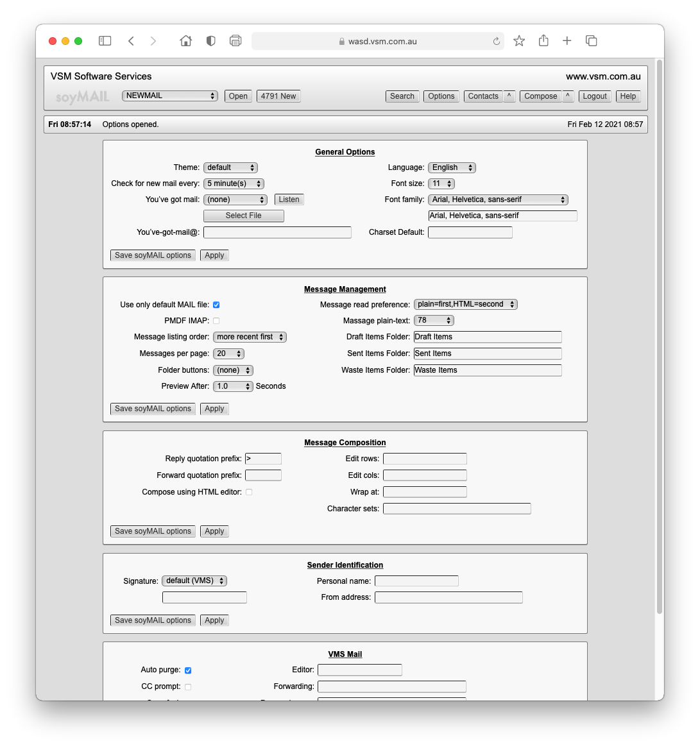Save soyMAIL options in Sender Identification
700x748 pixels.
[x=153, y=620]
